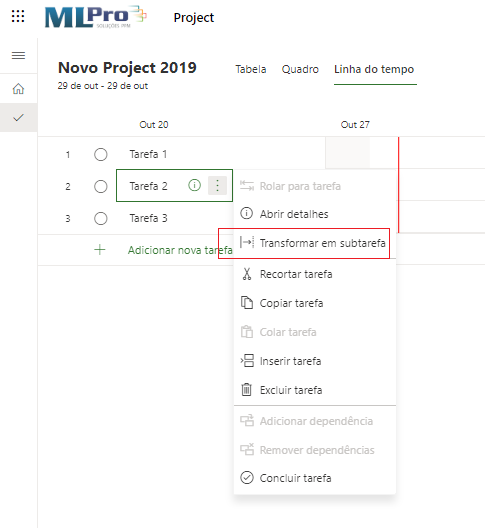
Task: Click the Copiar tarefa copy icon
Action: click(x=247, y=303)
